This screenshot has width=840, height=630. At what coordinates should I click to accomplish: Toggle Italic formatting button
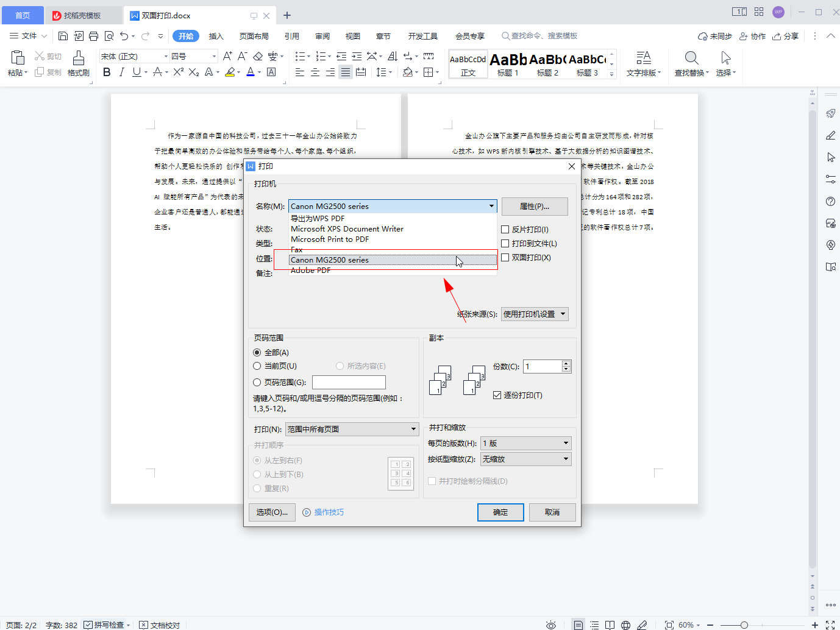point(121,72)
